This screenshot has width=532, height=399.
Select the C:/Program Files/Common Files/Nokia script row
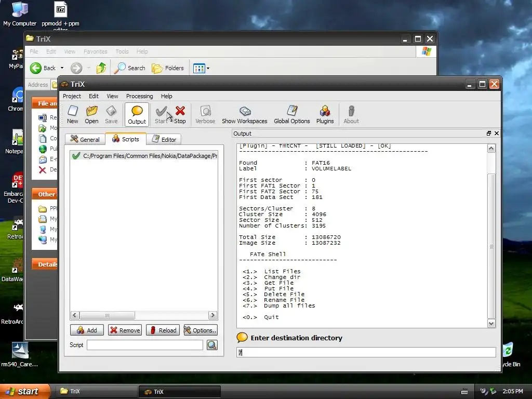point(144,156)
